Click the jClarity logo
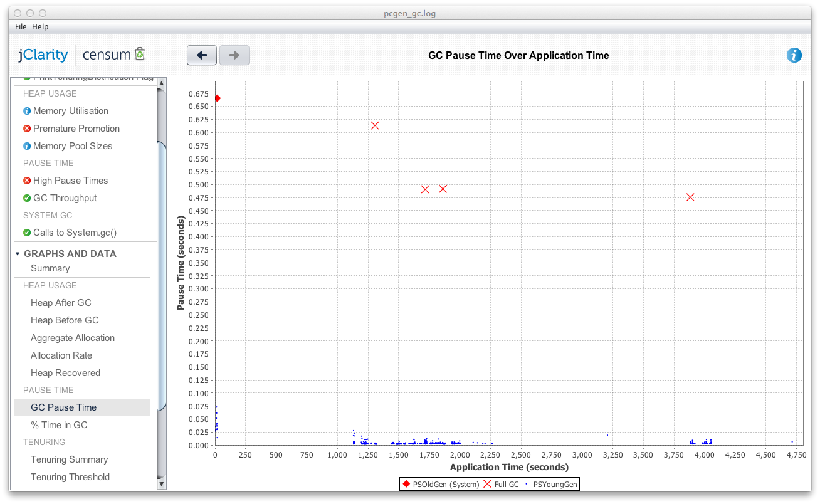Viewport: 820px width, 504px height. click(x=43, y=55)
